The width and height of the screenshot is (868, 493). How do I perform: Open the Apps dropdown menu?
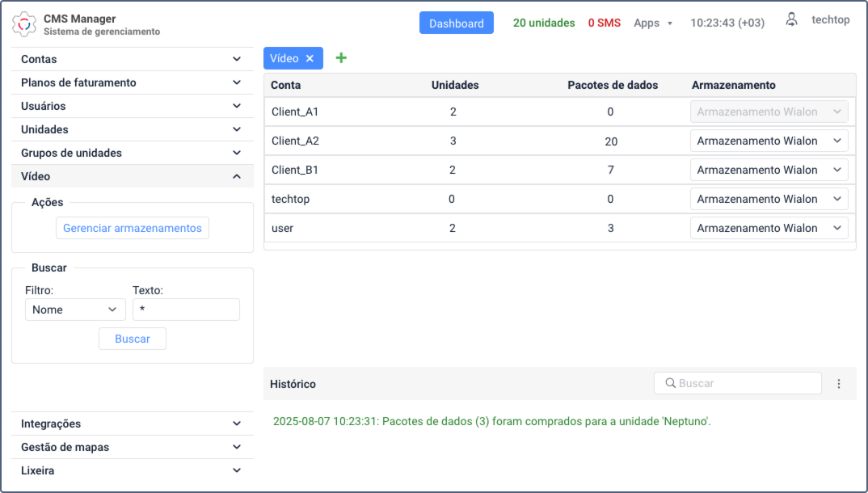click(653, 23)
